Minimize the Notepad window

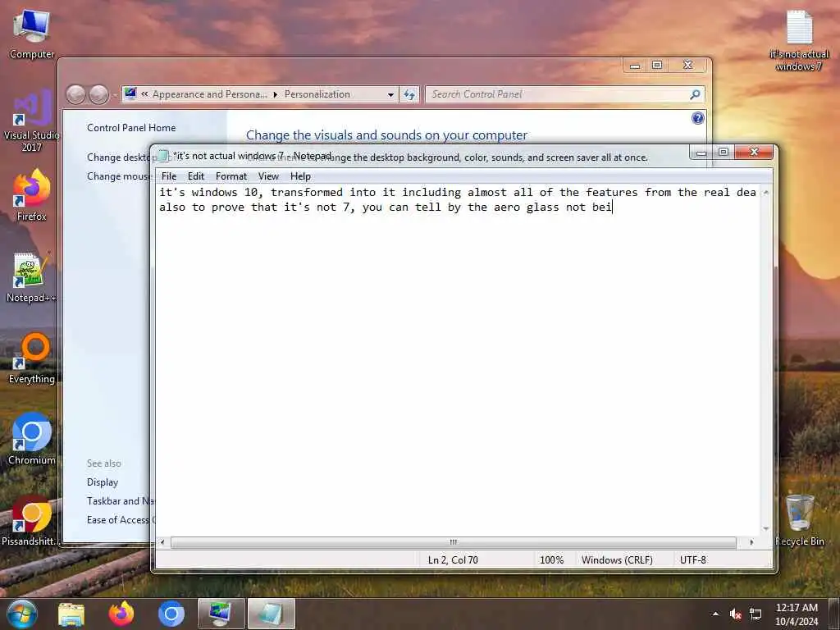coord(701,153)
